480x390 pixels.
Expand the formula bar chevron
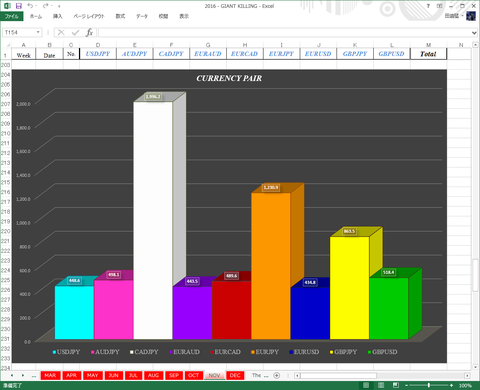pyautogui.click(x=474, y=33)
